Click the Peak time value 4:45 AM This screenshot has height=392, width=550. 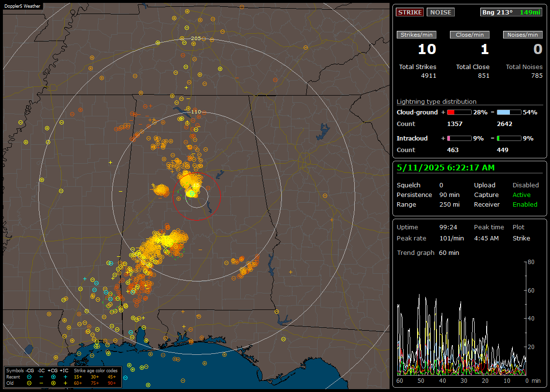(x=486, y=238)
